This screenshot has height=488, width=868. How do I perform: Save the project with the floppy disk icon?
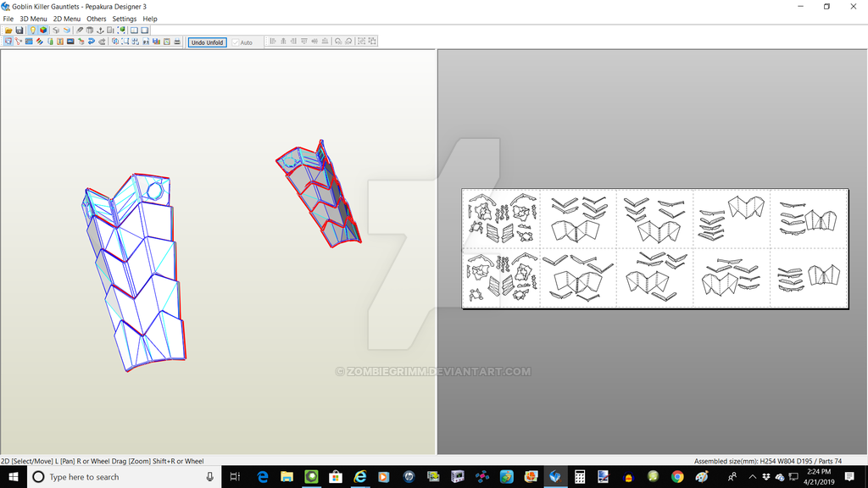(x=19, y=30)
